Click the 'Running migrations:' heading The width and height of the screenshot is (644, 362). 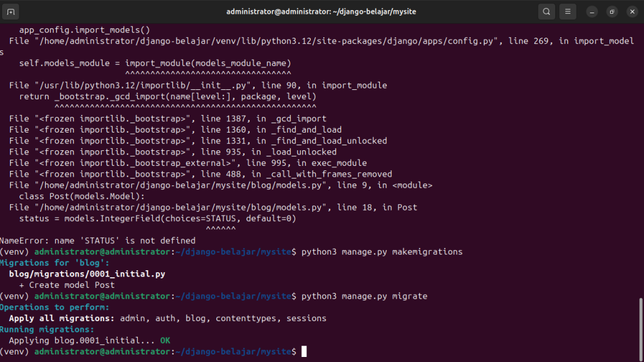pos(47,329)
